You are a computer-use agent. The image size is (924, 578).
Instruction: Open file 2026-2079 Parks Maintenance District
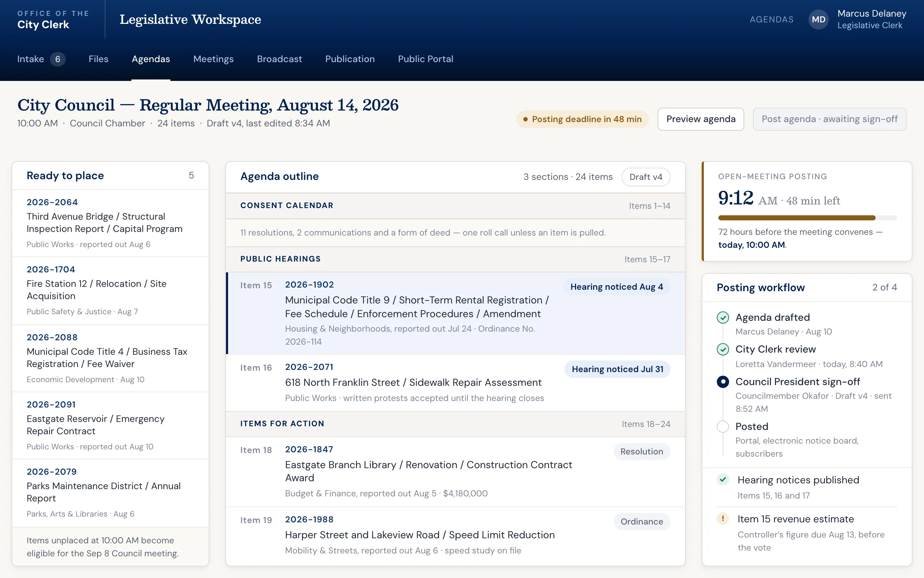[x=110, y=493]
